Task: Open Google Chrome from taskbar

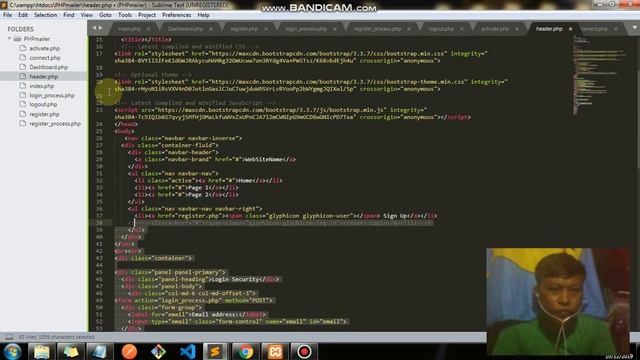Action: coord(246,351)
